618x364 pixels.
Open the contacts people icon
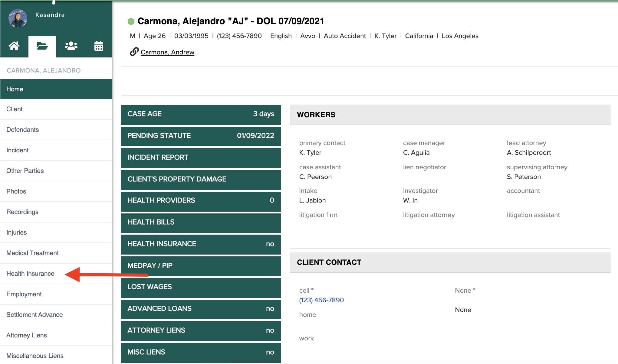pos(71,46)
